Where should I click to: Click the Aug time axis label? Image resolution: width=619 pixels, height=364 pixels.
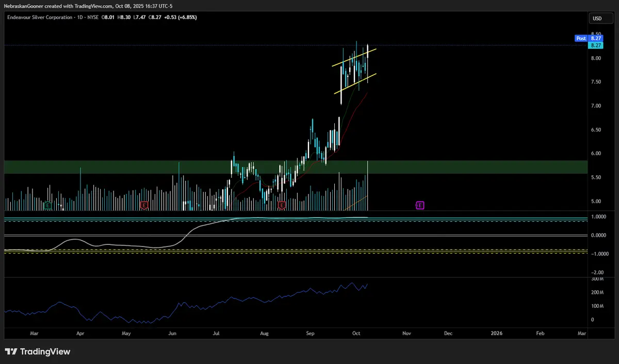pos(265,334)
